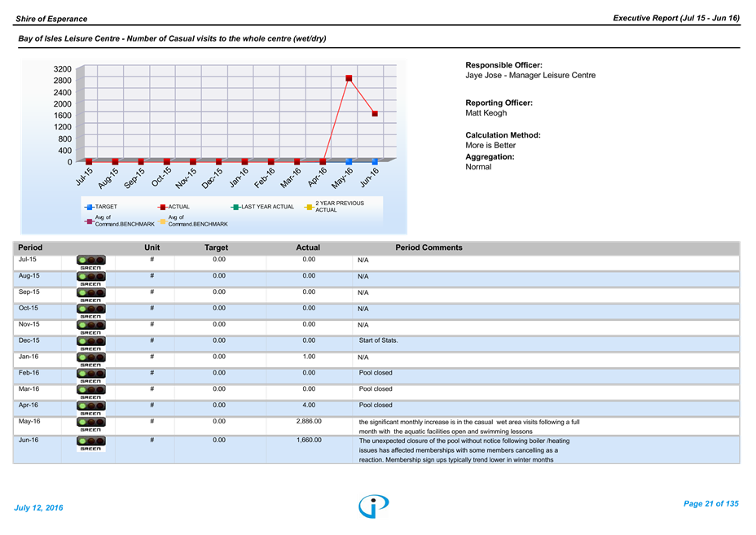The width and height of the screenshot is (756, 535).
Task: Click the LAST YEAR ACTUAL green legend swatch
Action: tap(235, 208)
